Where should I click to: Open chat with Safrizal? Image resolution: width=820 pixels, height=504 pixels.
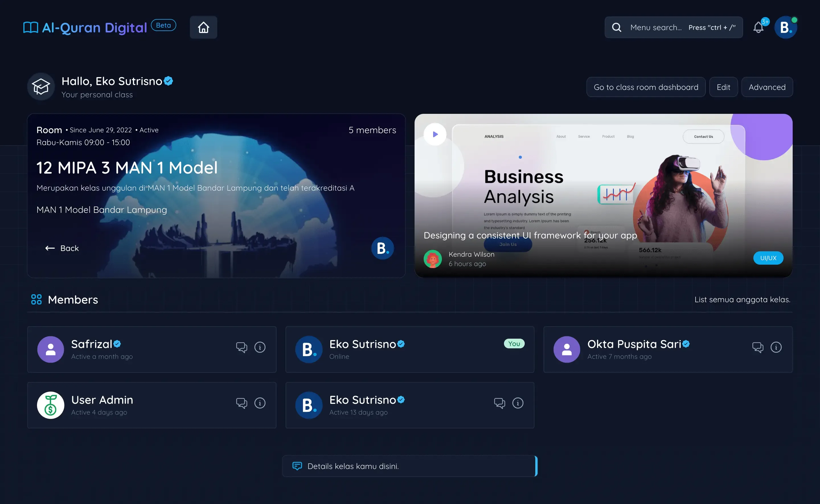pyautogui.click(x=241, y=347)
